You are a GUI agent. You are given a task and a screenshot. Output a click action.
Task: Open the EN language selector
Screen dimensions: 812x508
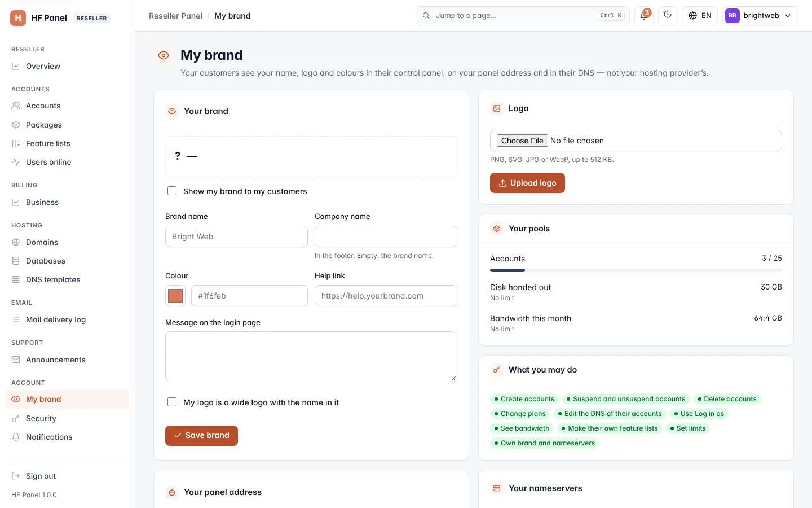pyautogui.click(x=700, y=16)
